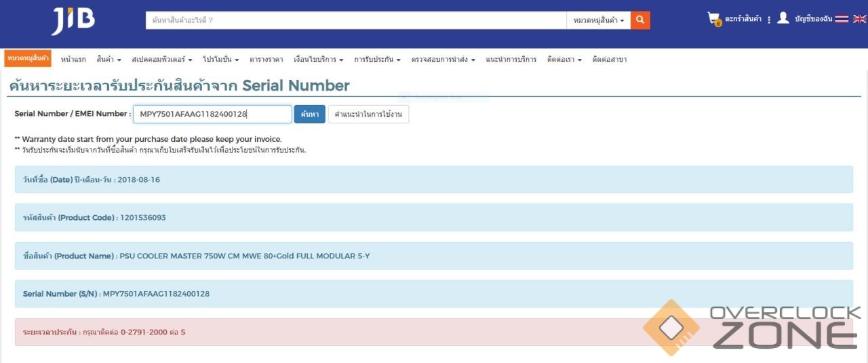Image resolution: width=868 pixels, height=363 pixels.
Task: Expand the โปรโมชั่น menu
Action: pos(221,60)
